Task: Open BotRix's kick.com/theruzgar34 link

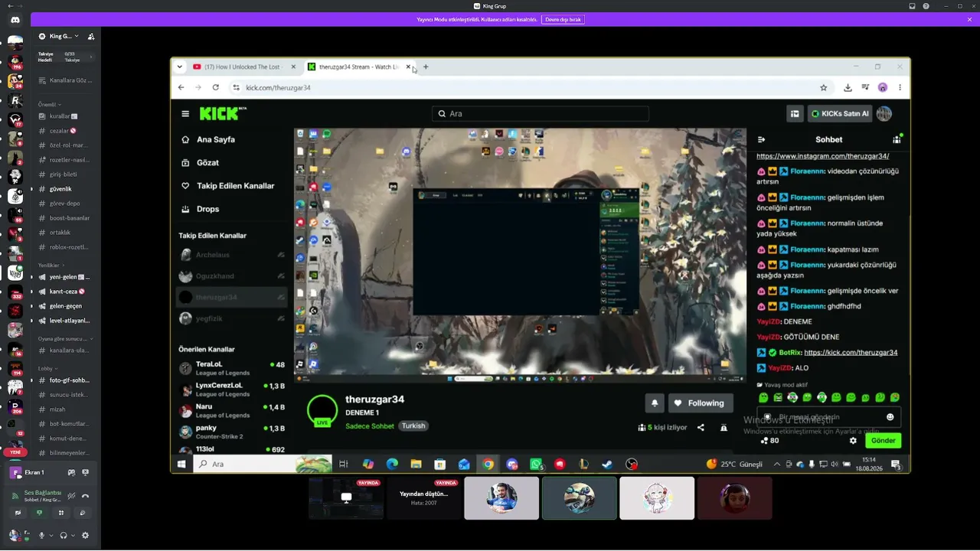Action: (851, 353)
